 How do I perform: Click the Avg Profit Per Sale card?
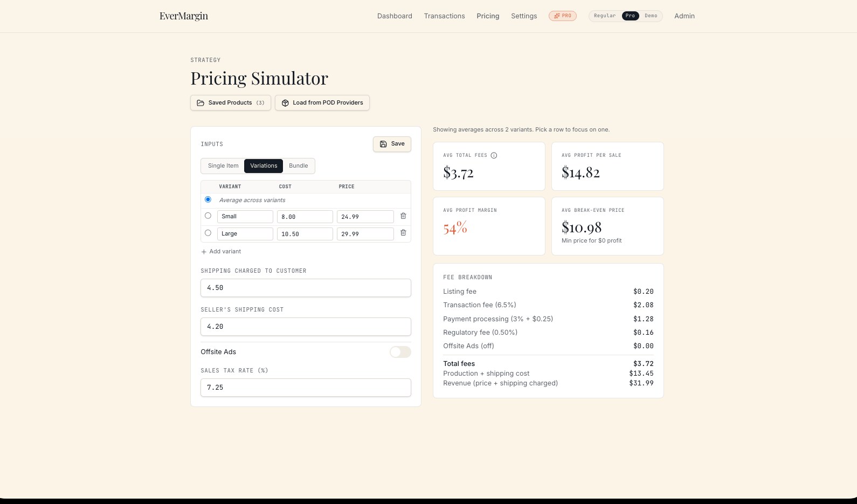click(x=607, y=166)
